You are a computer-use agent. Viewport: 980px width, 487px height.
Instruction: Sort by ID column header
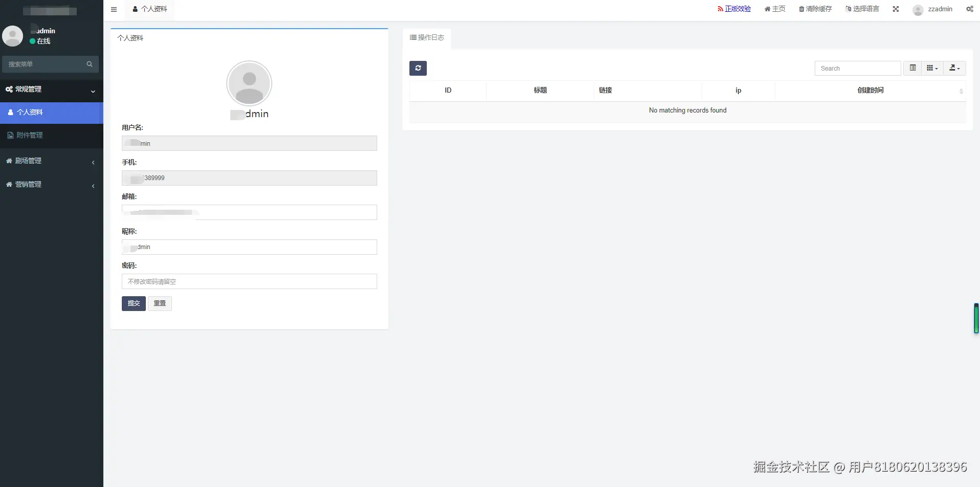[x=448, y=91]
